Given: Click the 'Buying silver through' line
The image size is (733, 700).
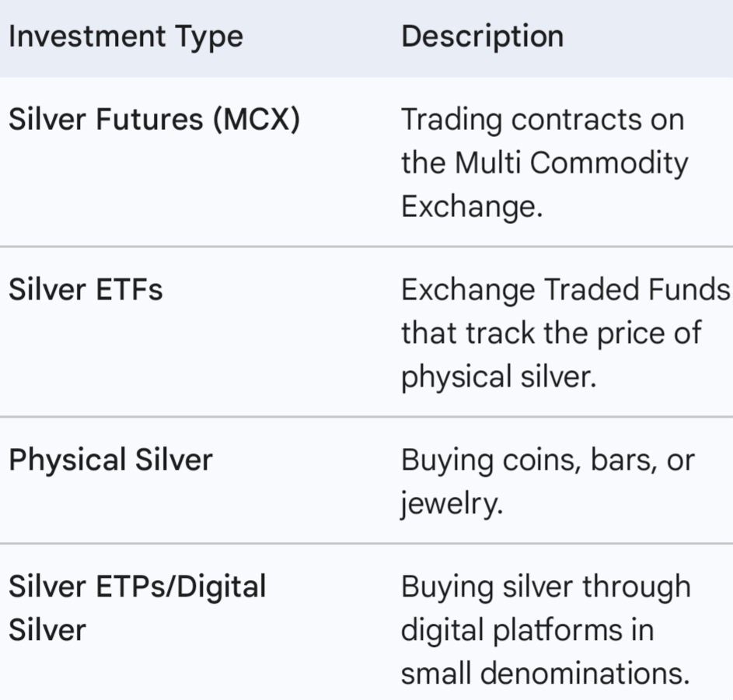Looking at the screenshot, I should (x=546, y=586).
